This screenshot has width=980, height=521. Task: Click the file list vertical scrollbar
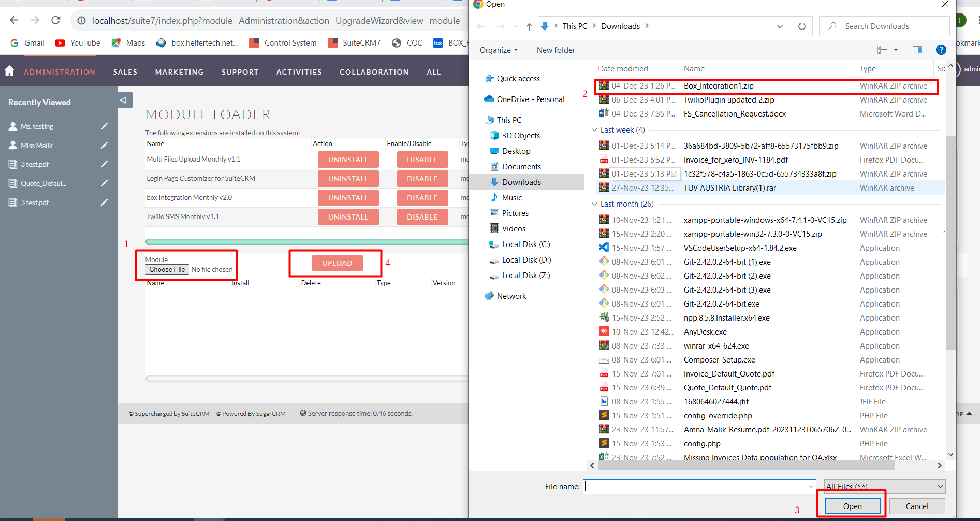(950, 243)
